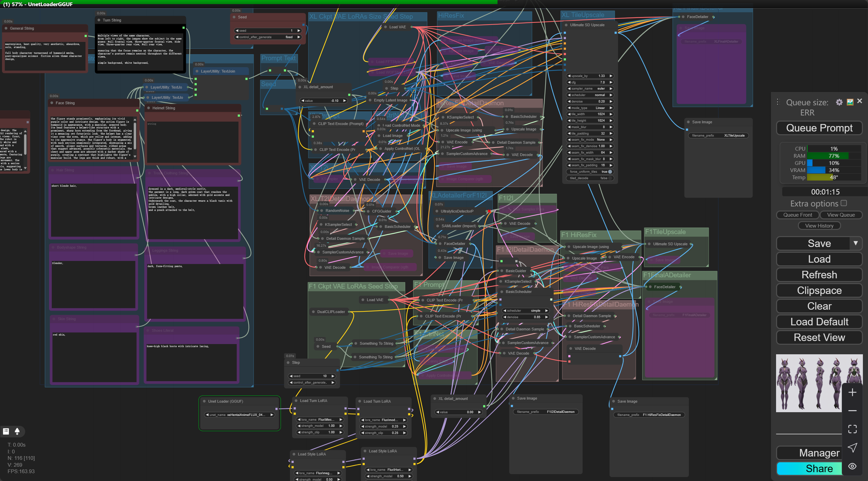
Task: Click the image feed picture icon
Action: 850,102
